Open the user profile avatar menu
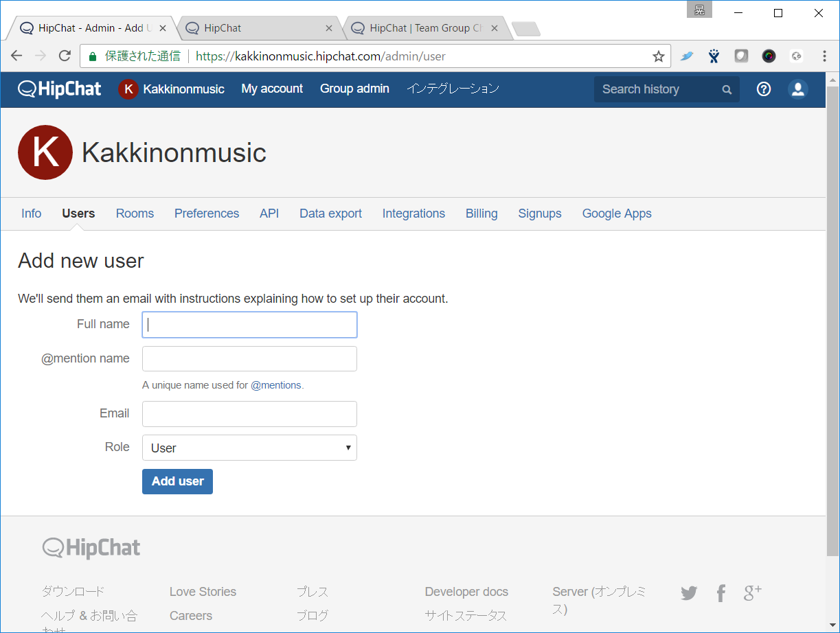The height and width of the screenshot is (633, 840). click(x=797, y=89)
